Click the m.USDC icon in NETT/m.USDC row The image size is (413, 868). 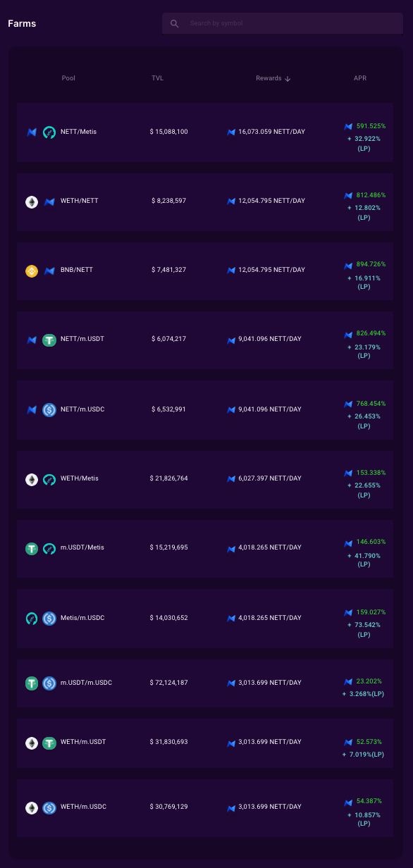[x=49, y=409]
